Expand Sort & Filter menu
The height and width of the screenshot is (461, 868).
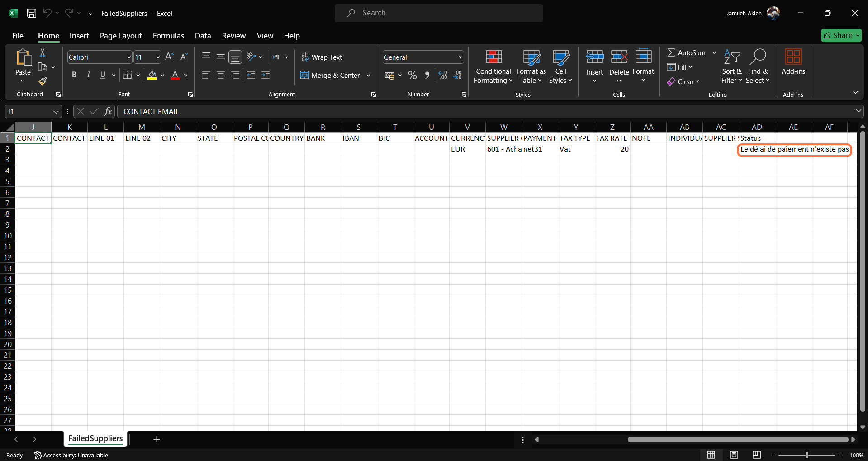(x=732, y=67)
